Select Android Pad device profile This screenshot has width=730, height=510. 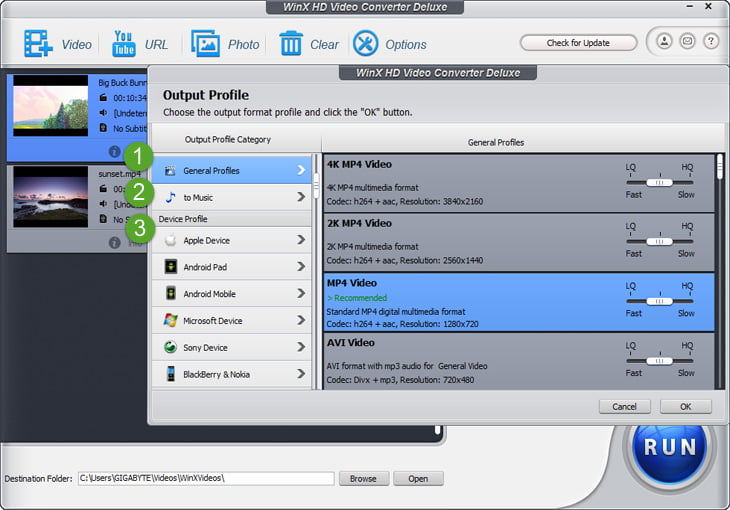pos(231,267)
